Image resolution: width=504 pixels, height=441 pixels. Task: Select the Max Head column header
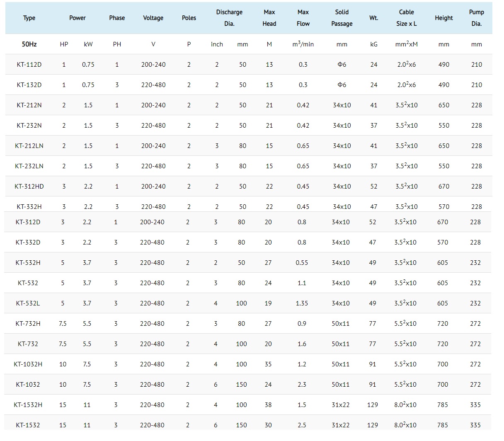coord(269,18)
